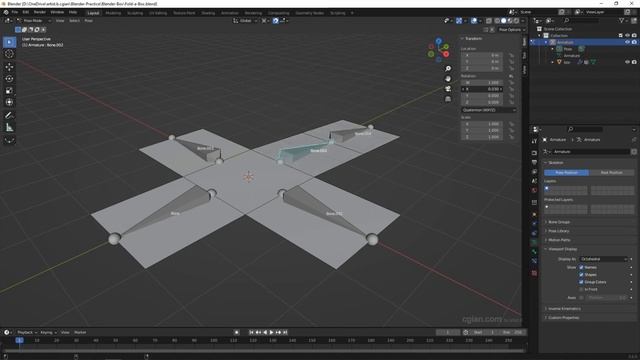Toggle visibility eye of box mesh row

[x=627, y=62]
